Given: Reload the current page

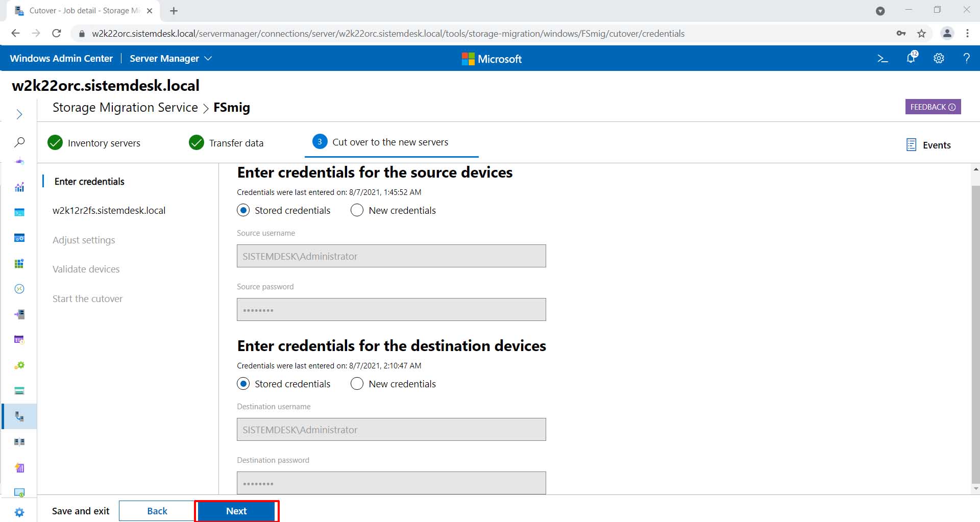Looking at the screenshot, I should (x=57, y=33).
